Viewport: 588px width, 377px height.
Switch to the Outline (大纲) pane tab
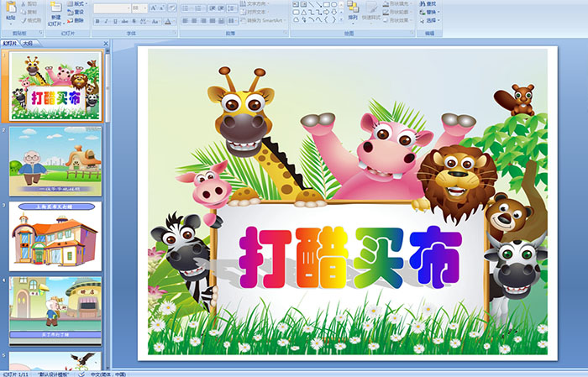pyautogui.click(x=28, y=44)
